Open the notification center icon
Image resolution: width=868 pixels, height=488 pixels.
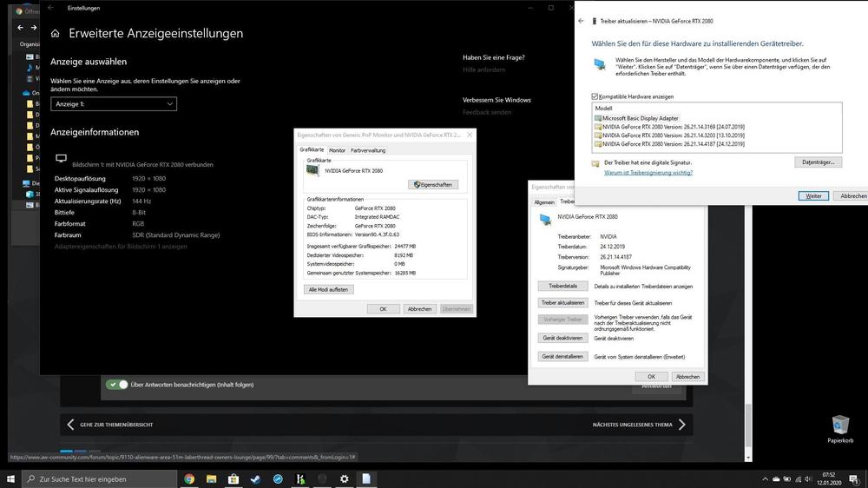click(x=856, y=478)
